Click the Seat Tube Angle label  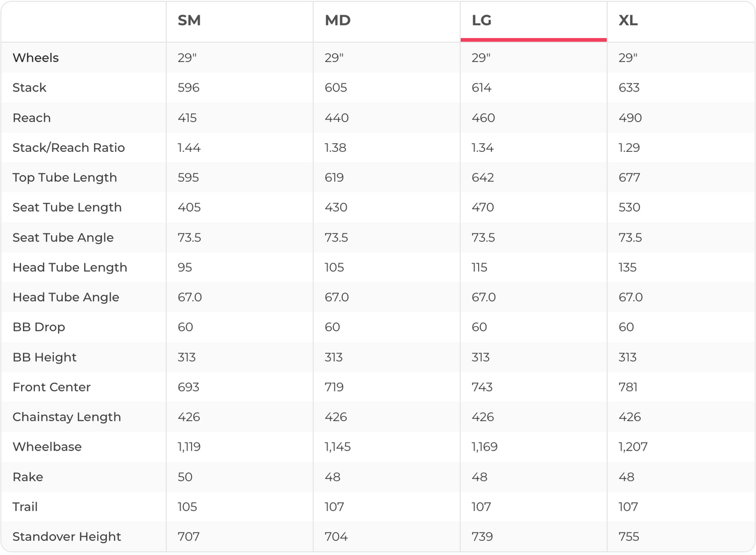63,238
